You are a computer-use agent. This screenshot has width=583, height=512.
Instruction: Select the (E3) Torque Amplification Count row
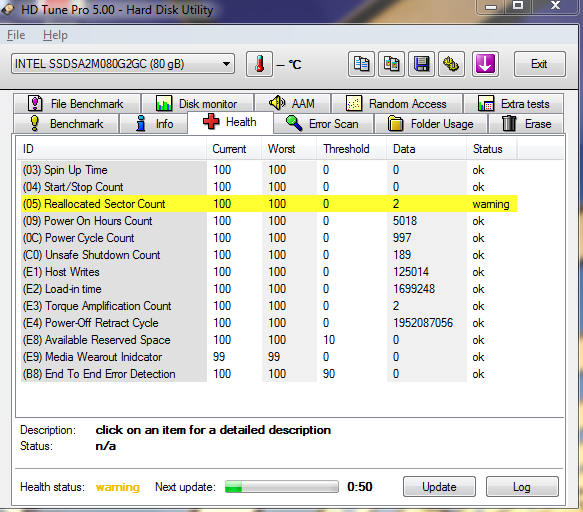[269, 306]
